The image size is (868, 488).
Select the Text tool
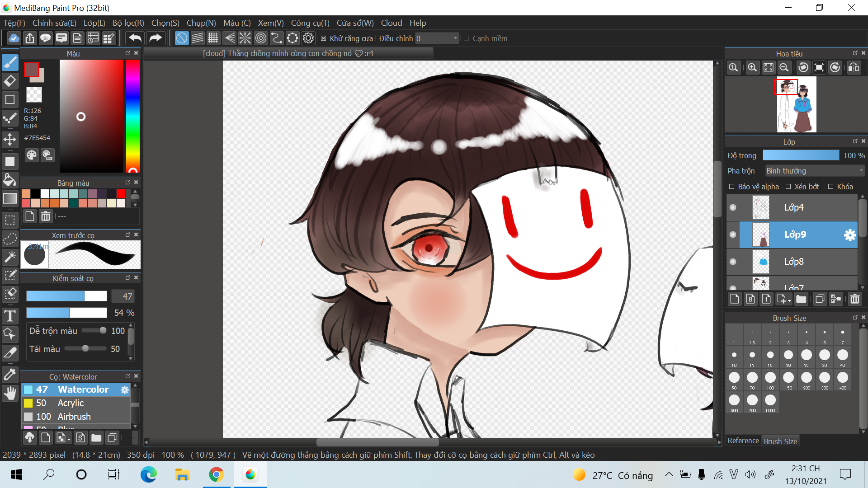pos(10,316)
